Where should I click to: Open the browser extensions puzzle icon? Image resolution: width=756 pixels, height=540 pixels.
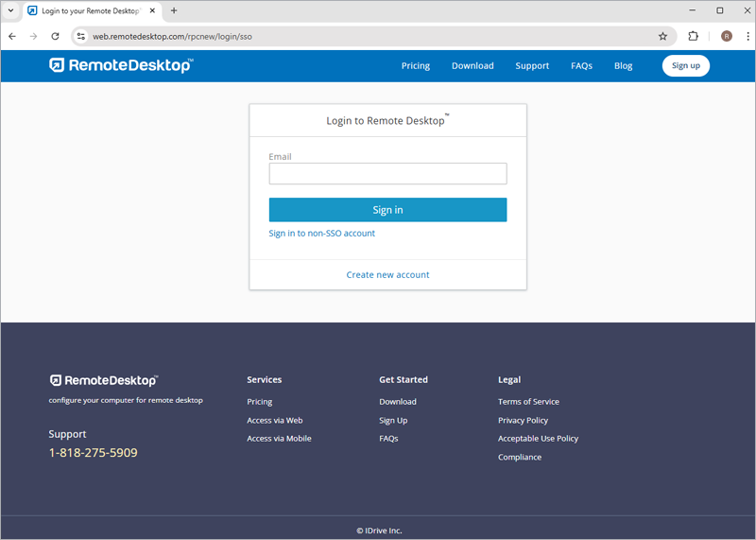(694, 37)
